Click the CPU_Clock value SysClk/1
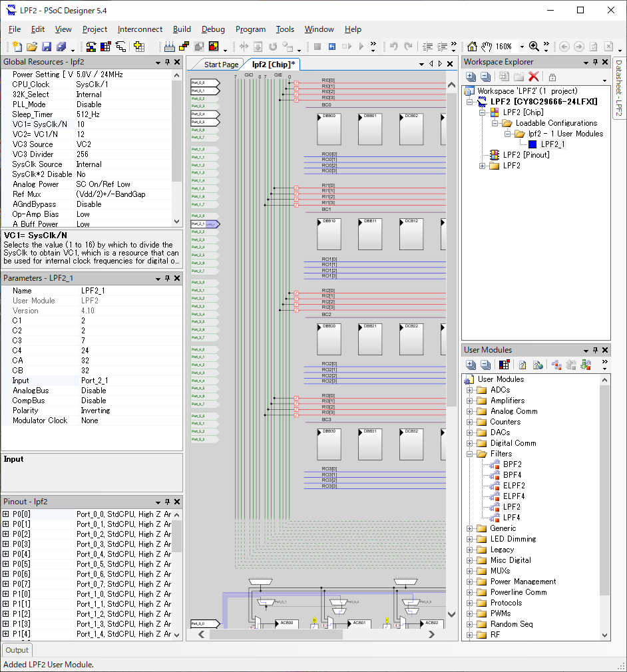 pos(92,84)
